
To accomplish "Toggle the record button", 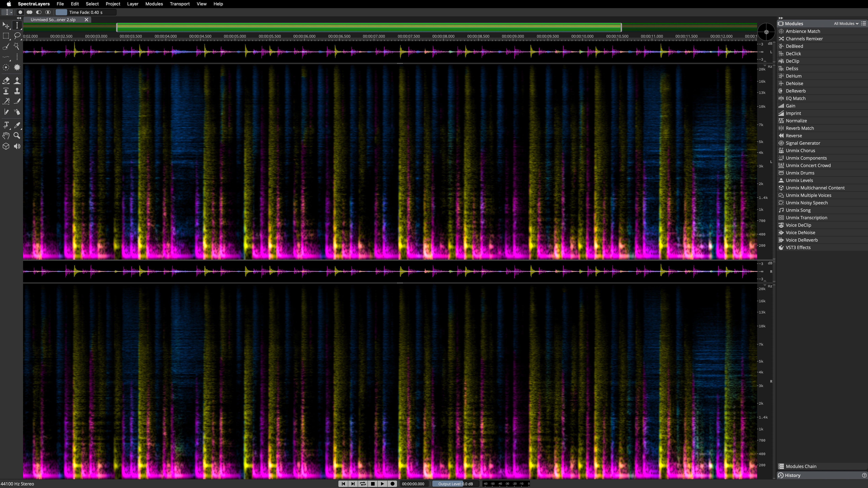I will (392, 484).
